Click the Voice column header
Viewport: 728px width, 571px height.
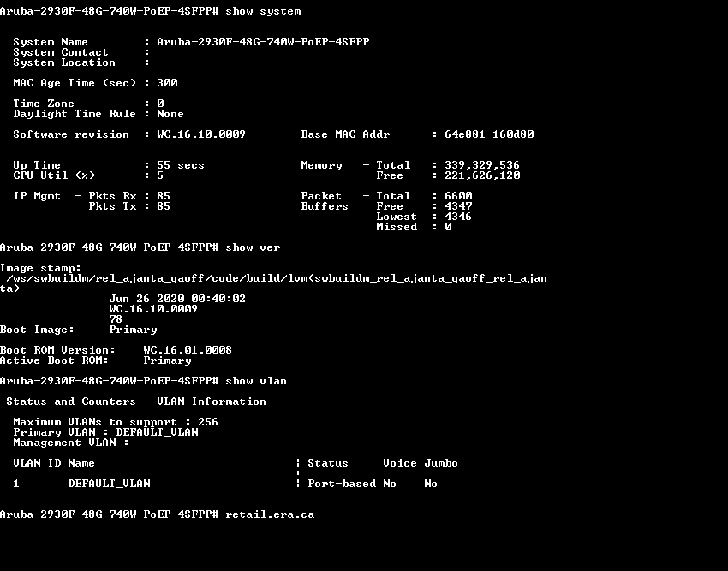coord(400,463)
